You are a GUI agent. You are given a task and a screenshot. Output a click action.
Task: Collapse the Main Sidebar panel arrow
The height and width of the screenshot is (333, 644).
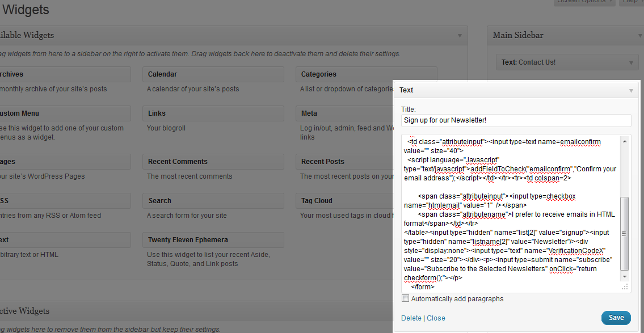coord(640,35)
